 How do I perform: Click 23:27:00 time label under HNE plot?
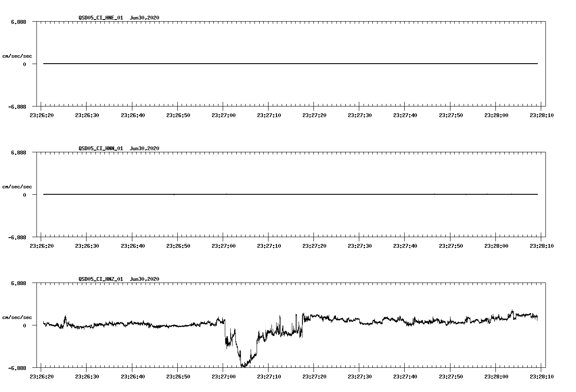pos(224,115)
